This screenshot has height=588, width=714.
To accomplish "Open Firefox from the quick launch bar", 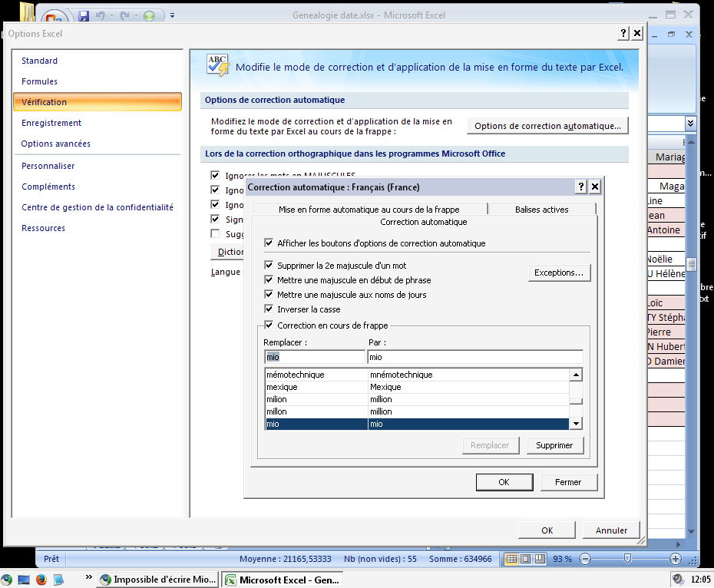I will pyautogui.click(x=41, y=580).
